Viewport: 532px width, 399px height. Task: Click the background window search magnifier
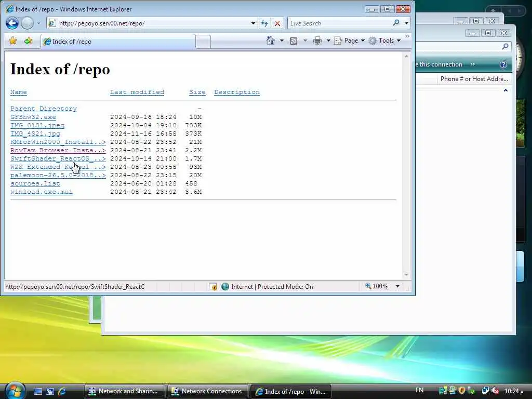click(505, 46)
